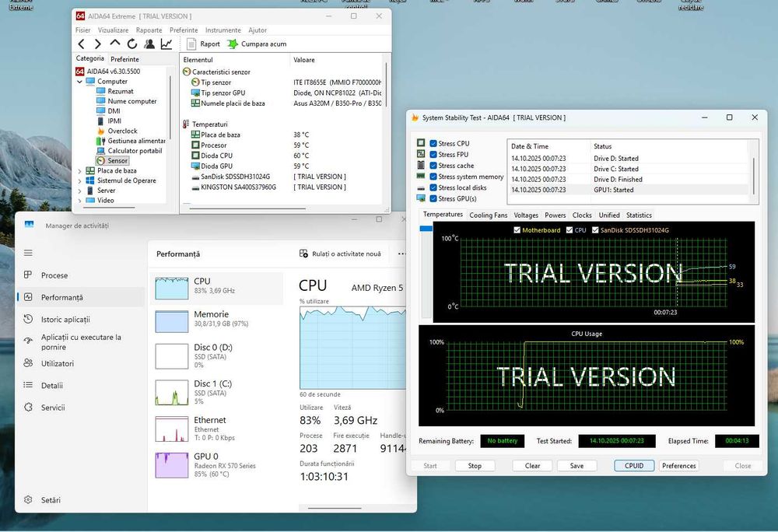The image size is (778, 532).
Task: Select the Sensor tree item
Action: (113, 161)
